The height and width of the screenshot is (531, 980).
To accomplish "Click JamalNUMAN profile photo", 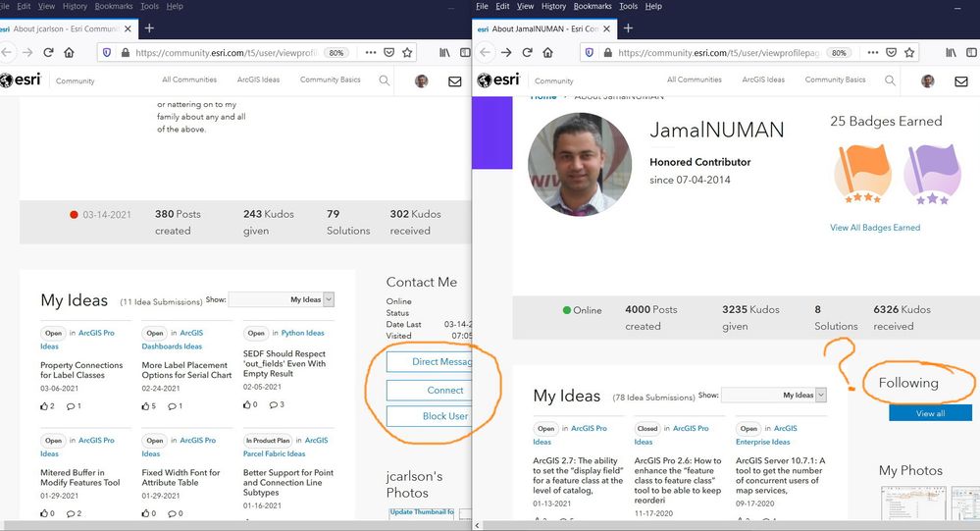I will [x=580, y=164].
